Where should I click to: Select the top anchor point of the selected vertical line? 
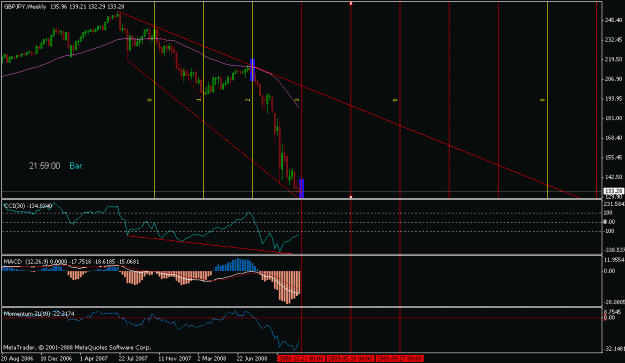[x=351, y=3]
